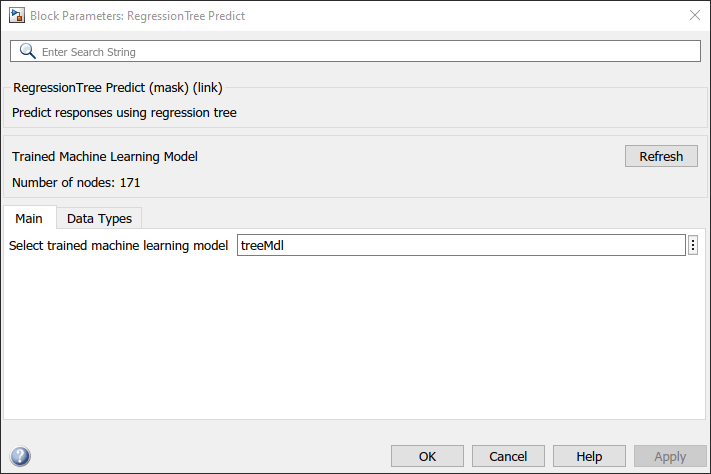711x474 pixels.
Task: Click the magnifying glass search icon
Action: 28,51
